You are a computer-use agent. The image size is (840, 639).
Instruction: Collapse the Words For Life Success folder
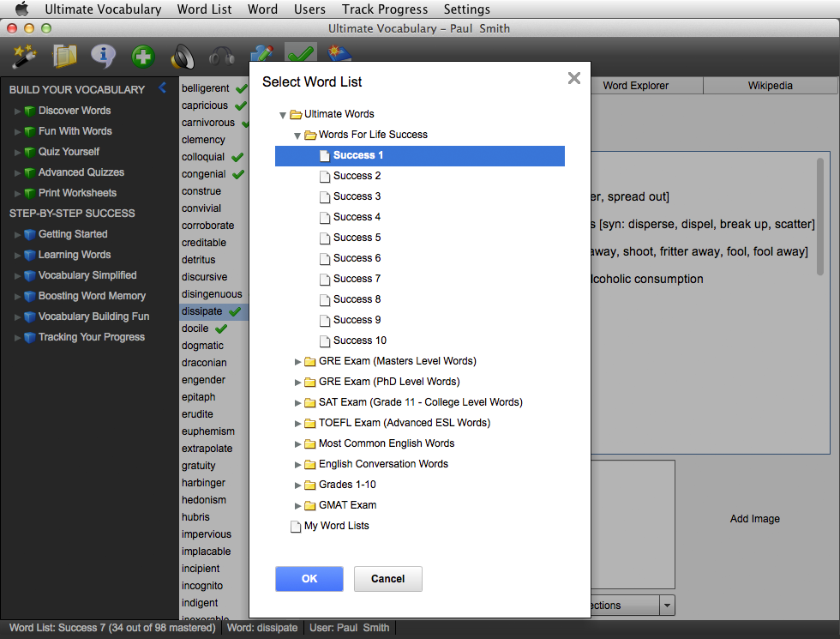[x=297, y=135]
